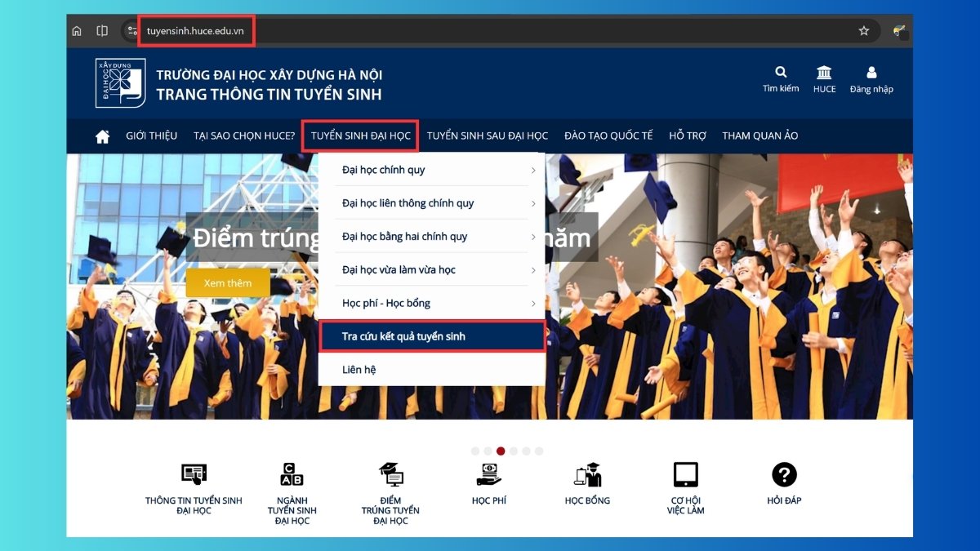Click the HUCE university logo
The width and height of the screenshot is (980, 551).
[x=120, y=83]
